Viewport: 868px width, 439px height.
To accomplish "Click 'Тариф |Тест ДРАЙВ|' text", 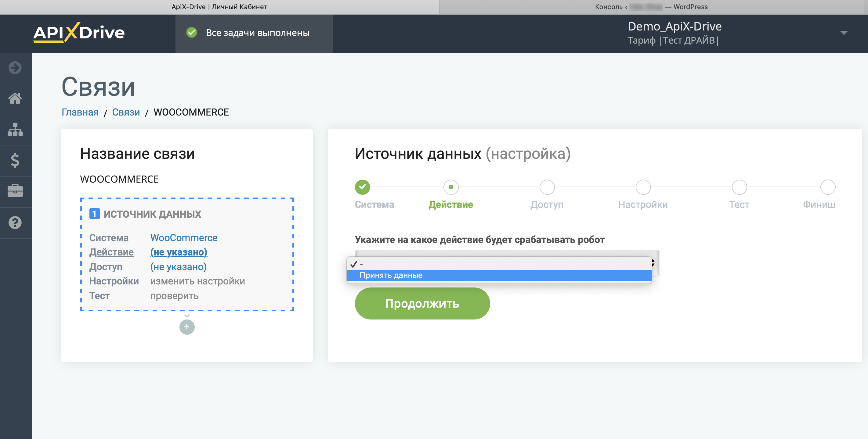I will tap(673, 41).
